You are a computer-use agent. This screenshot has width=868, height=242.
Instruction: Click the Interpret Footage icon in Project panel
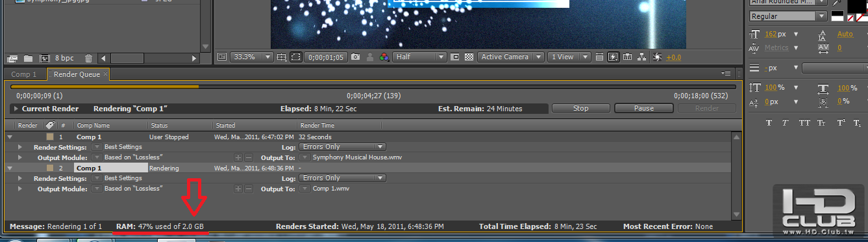12,58
